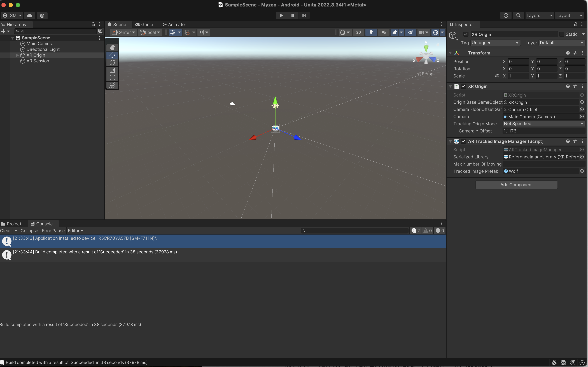Open the global search magnifier

[x=518, y=15]
